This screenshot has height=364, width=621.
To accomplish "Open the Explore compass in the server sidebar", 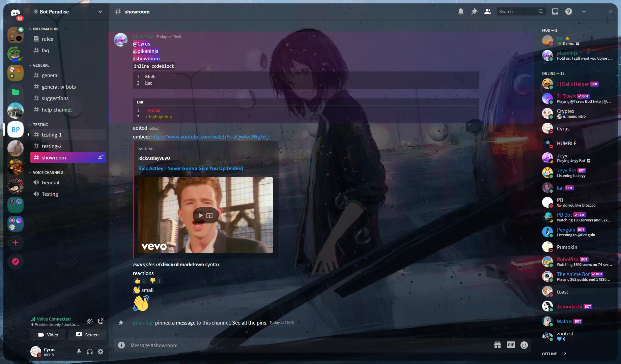I will pos(16,261).
